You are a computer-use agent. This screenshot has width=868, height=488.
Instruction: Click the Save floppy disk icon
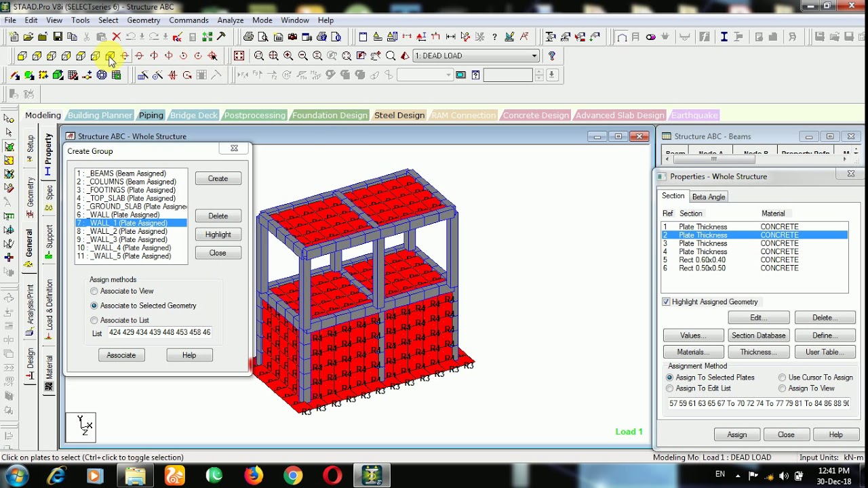tap(58, 37)
